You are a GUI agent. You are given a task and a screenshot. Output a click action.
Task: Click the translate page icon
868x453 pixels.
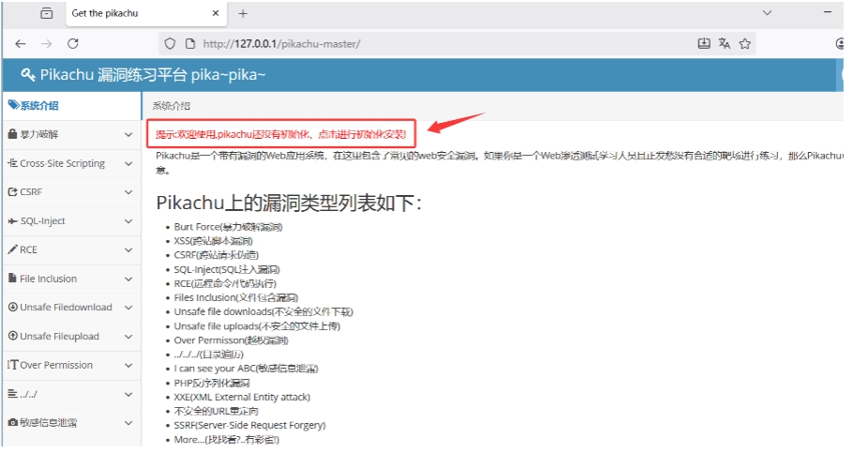(724, 43)
